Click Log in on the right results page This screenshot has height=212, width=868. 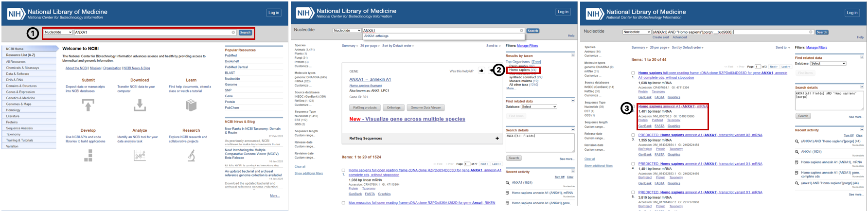click(852, 13)
